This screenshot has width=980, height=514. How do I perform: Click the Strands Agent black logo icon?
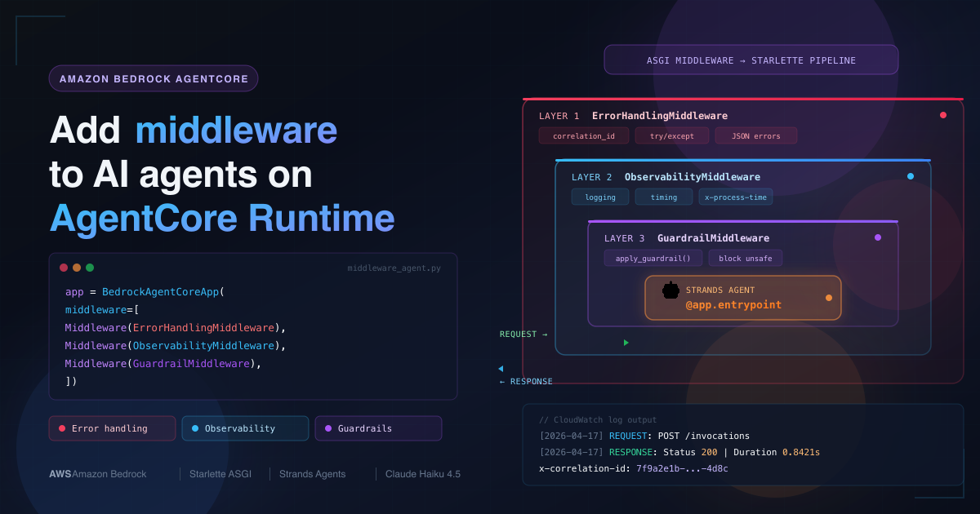point(670,290)
